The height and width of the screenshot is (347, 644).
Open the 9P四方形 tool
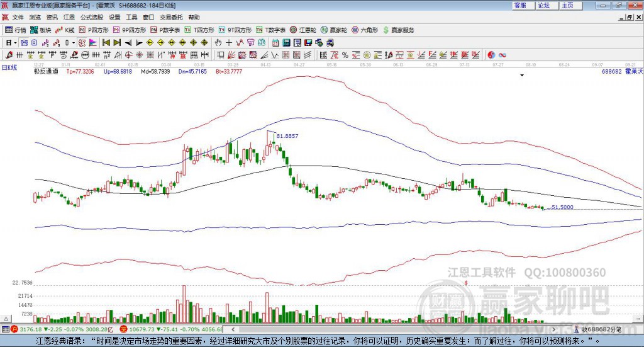[x=130, y=30]
